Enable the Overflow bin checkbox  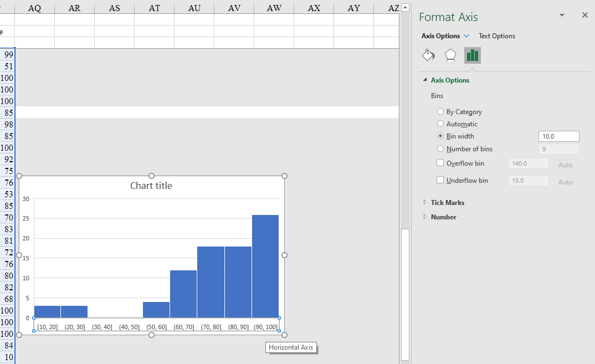click(x=440, y=163)
